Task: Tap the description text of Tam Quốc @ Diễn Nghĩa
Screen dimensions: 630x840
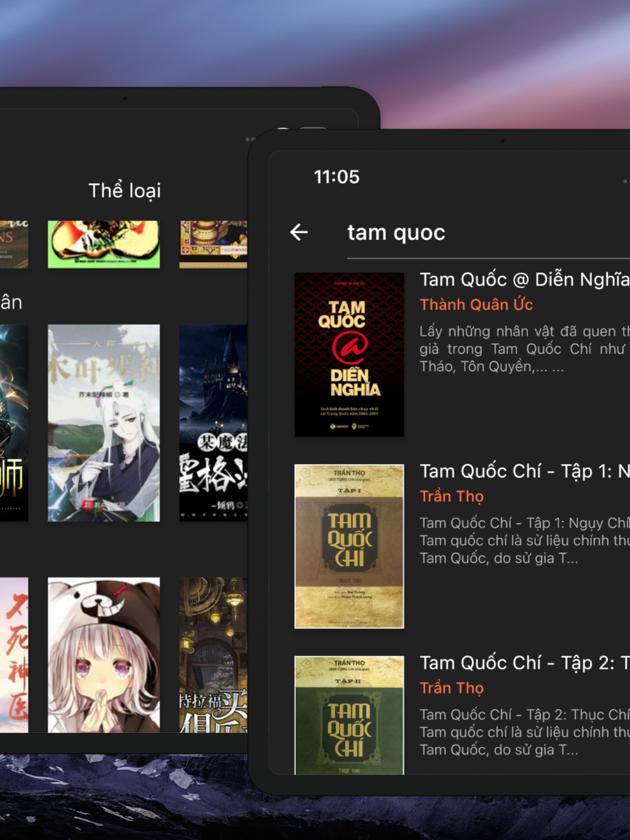Action: [x=524, y=349]
